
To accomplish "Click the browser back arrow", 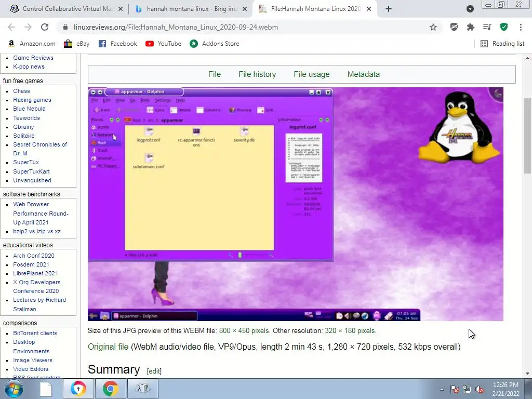I will [11, 27].
